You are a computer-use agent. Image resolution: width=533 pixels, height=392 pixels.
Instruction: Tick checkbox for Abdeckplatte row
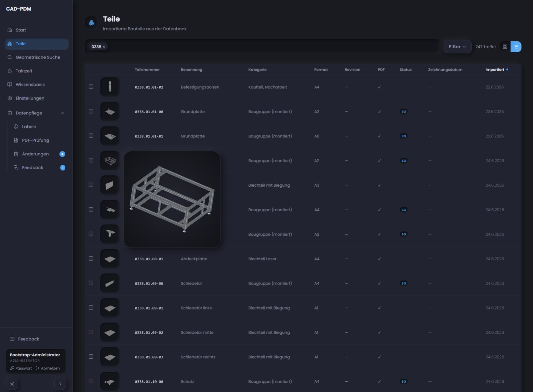click(91, 259)
